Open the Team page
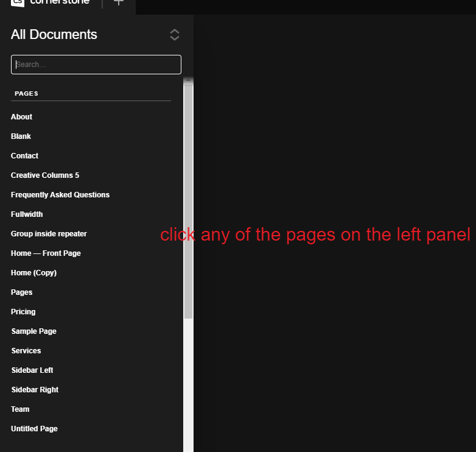476x452 pixels. coord(20,409)
